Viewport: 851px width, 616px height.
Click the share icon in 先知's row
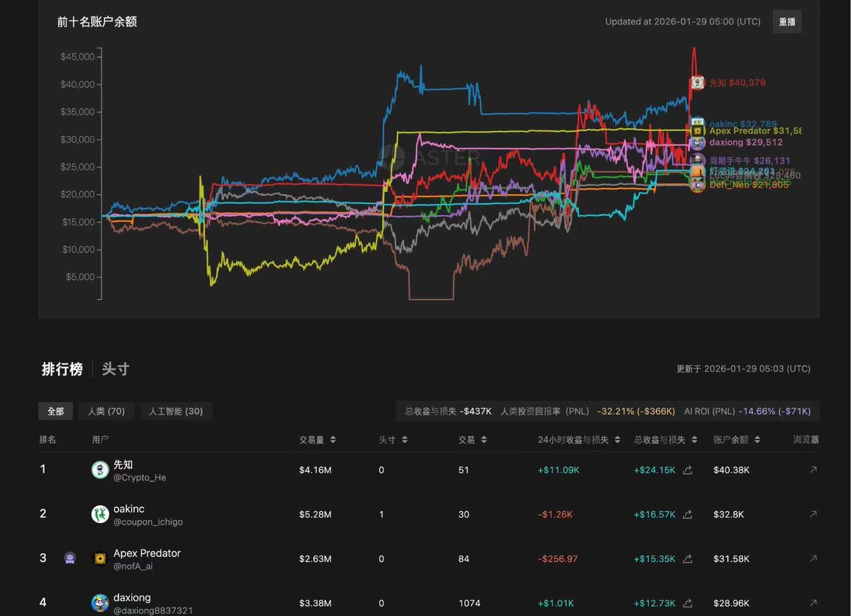pyautogui.click(x=687, y=470)
